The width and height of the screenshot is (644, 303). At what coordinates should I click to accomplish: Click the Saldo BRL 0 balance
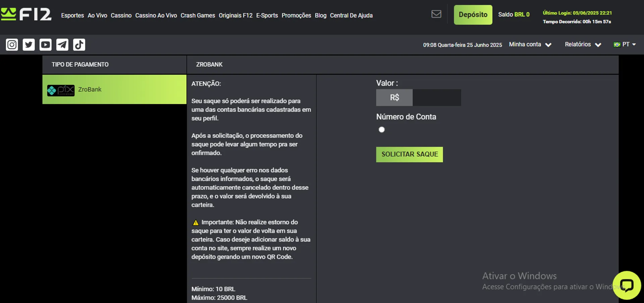click(514, 14)
